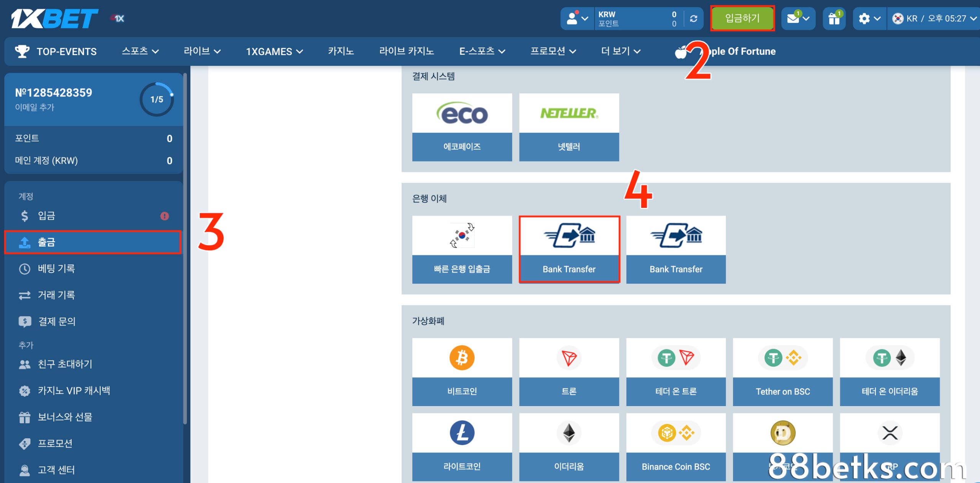Select the XRP Ripple option

(x=890, y=447)
